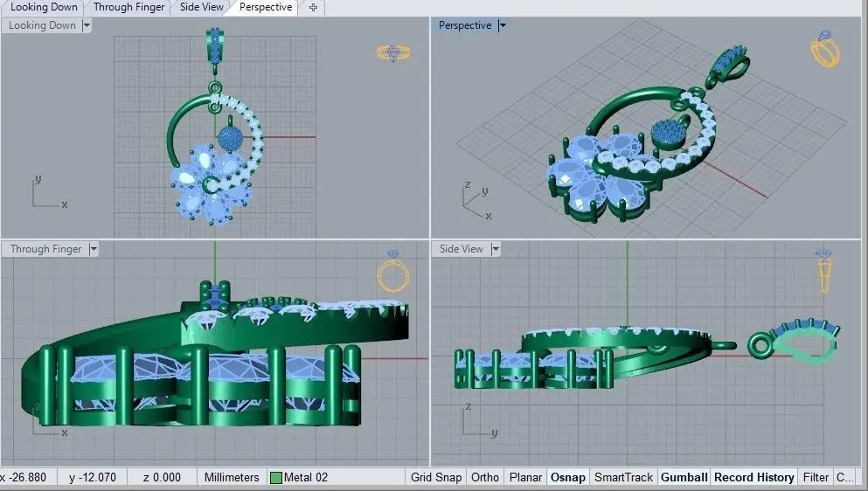This screenshot has width=868, height=491.
Task: Toggle Gumball in the status bar
Action: click(684, 477)
